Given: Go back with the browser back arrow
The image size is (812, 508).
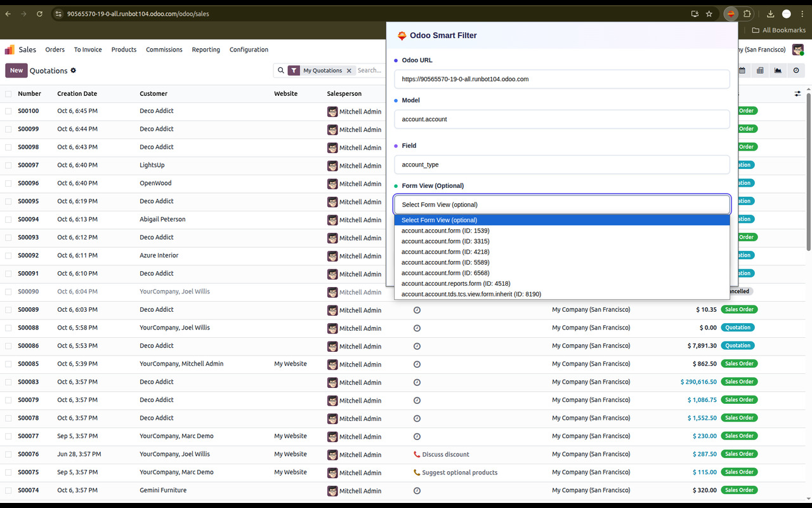Looking at the screenshot, I should click(x=8, y=13).
